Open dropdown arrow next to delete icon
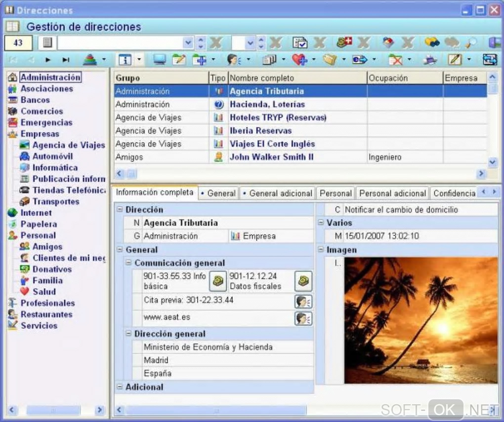Viewport: 504px width, 422px height. pyautogui.click(x=409, y=60)
